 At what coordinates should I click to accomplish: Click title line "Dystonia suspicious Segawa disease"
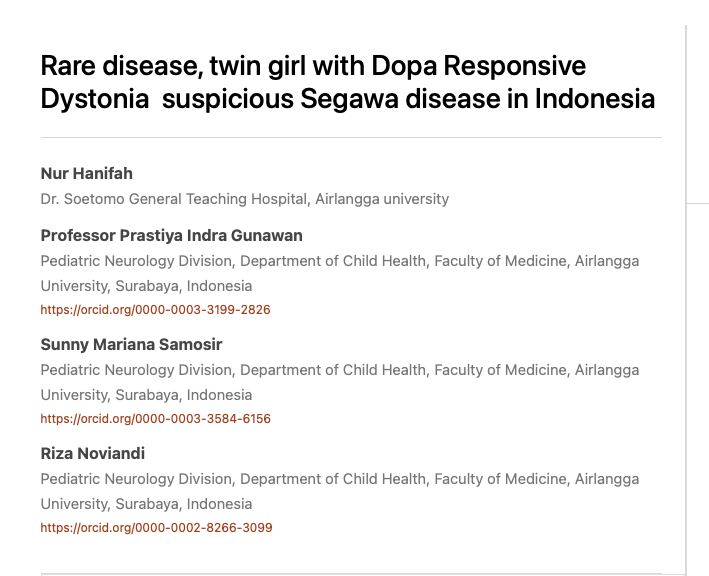[x=347, y=100]
